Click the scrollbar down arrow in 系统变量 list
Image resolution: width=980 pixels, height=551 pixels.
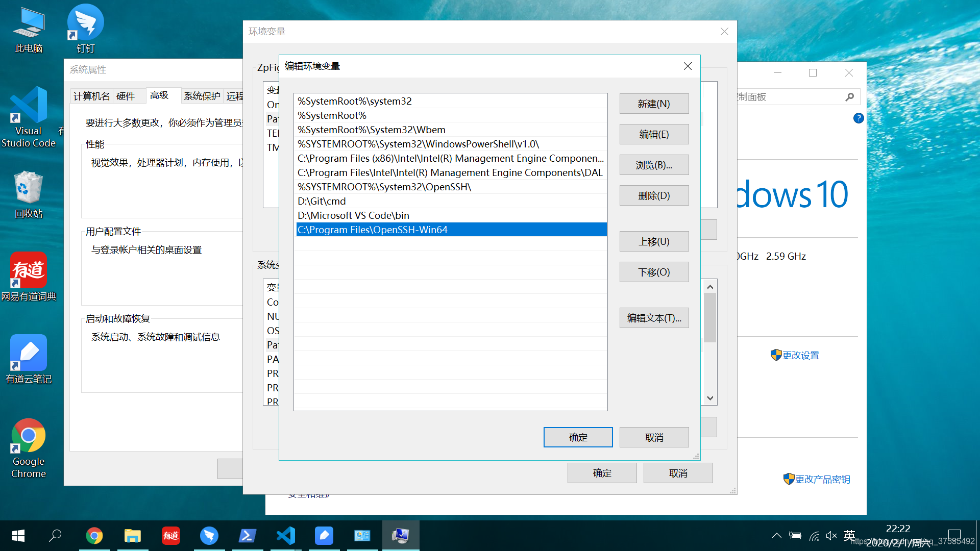coord(709,398)
